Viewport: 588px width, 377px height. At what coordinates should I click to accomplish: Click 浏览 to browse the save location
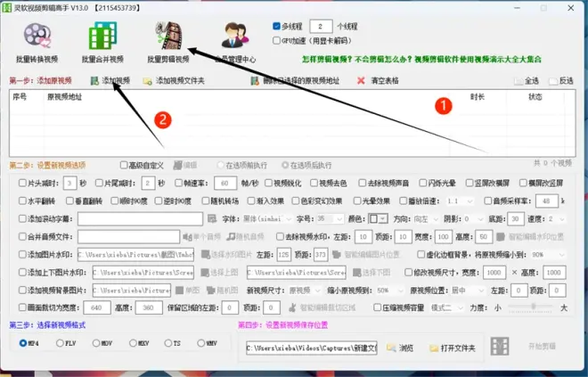(399, 347)
